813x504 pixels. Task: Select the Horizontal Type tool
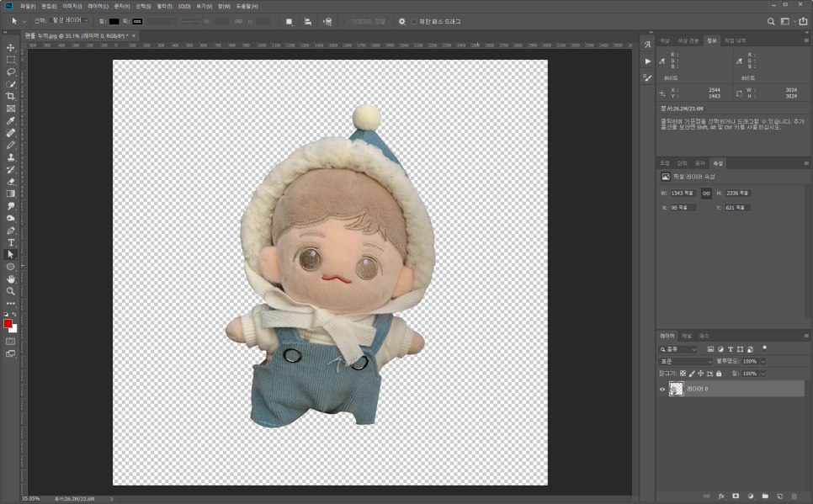pyautogui.click(x=11, y=242)
